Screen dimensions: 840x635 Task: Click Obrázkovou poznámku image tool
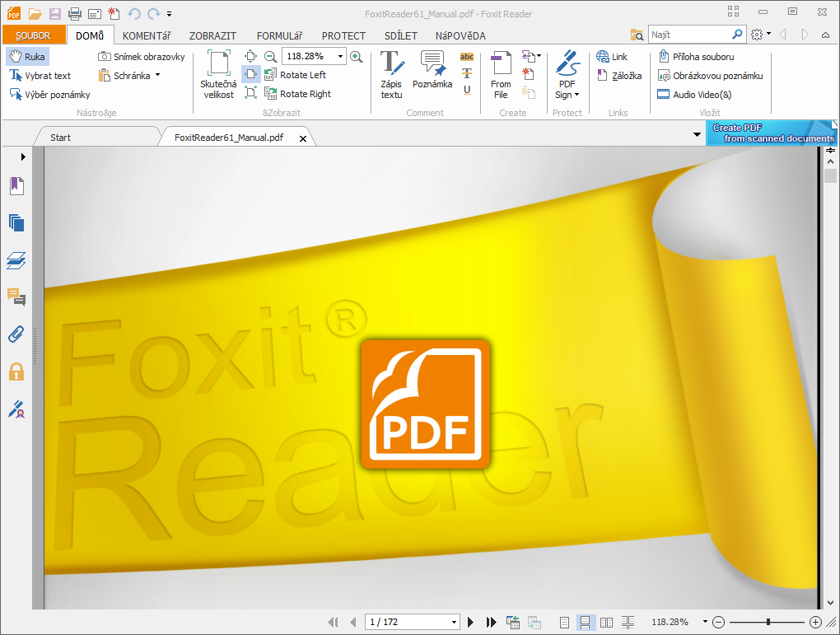point(711,76)
